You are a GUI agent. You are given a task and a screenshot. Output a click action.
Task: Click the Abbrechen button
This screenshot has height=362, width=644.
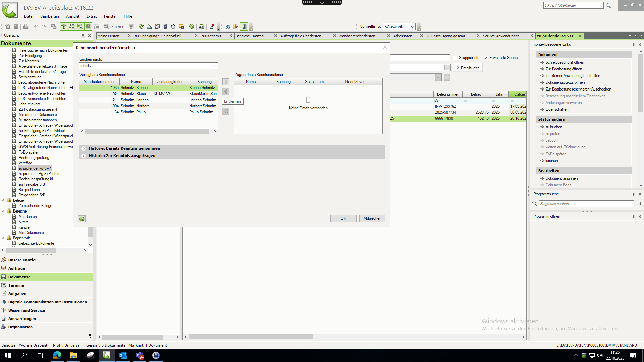[372, 218]
